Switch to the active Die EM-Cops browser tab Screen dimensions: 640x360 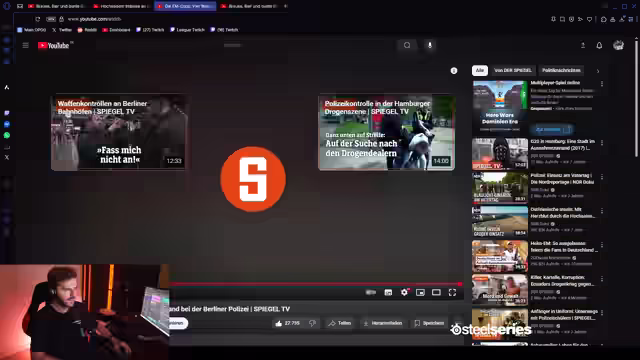[185, 6]
